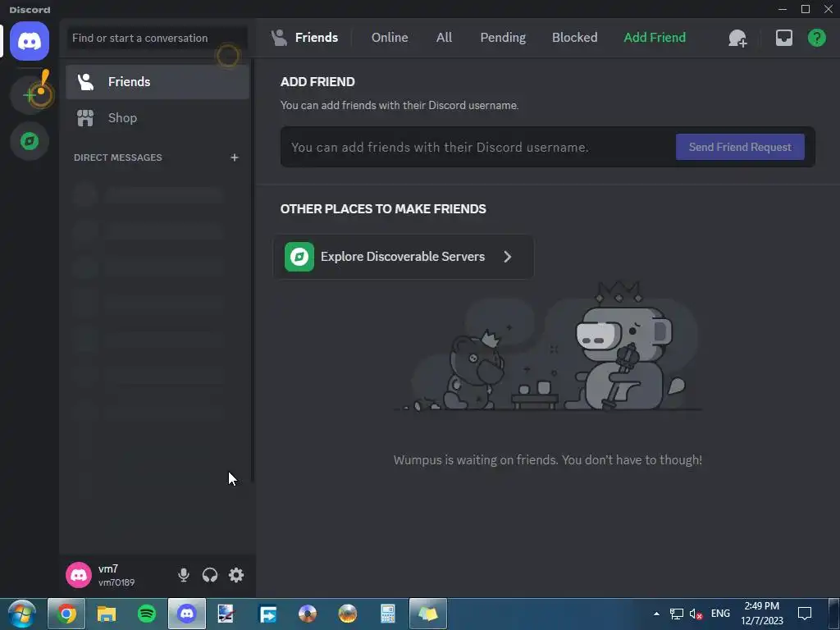
Task: Click Send Friend Request button
Action: (x=740, y=147)
